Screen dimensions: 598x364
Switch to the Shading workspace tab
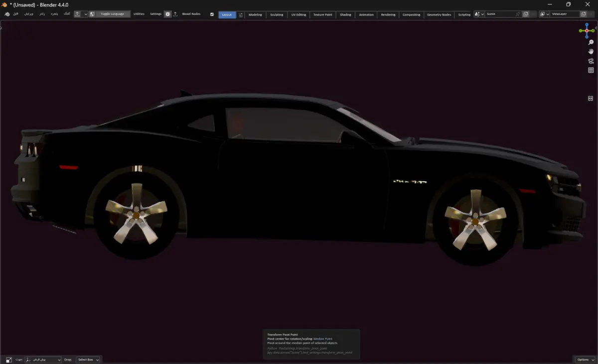point(345,15)
